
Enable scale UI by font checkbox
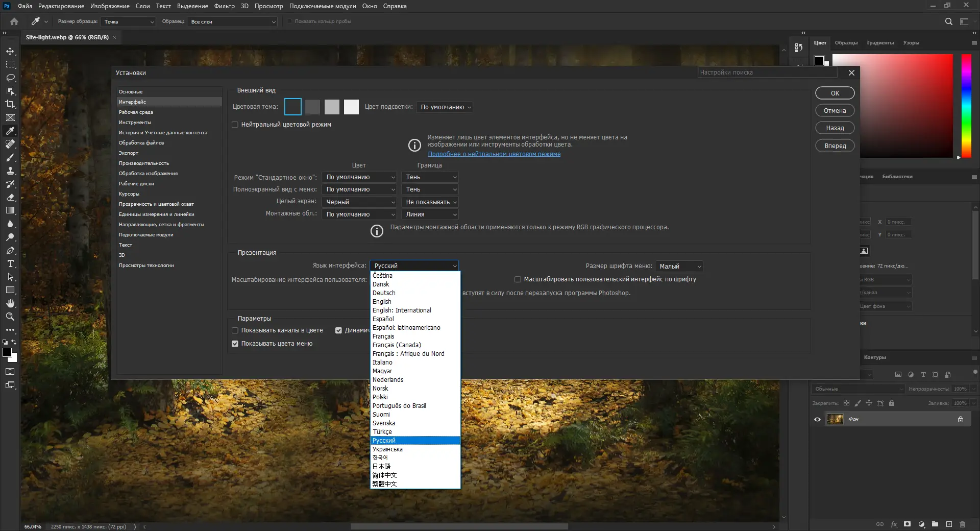[x=518, y=279]
